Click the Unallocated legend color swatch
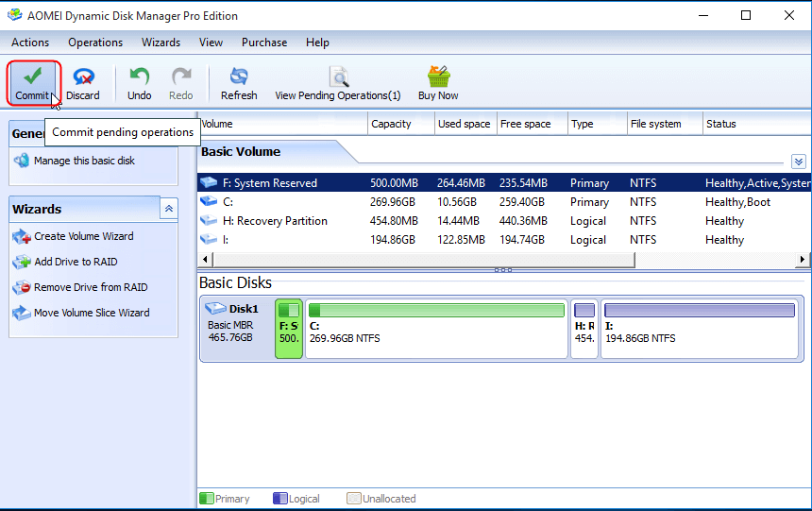The height and width of the screenshot is (511, 812). [x=354, y=498]
